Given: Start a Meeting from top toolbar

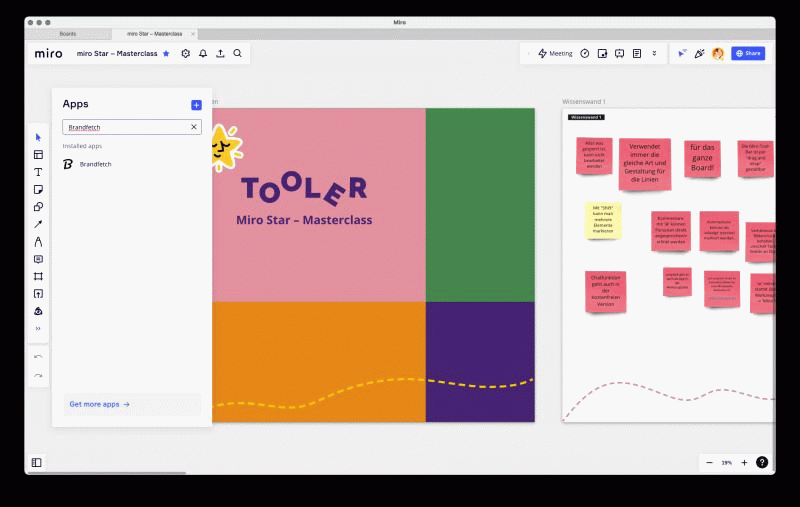Looking at the screenshot, I should click(x=555, y=54).
